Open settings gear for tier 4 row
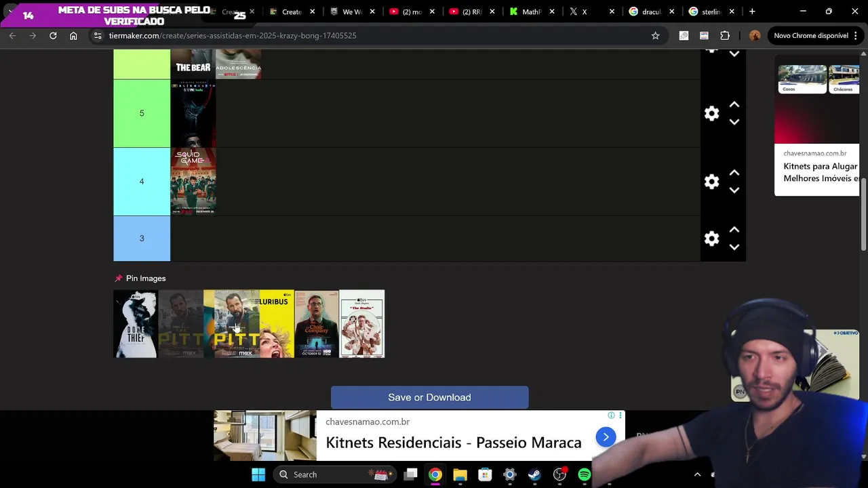The width and height of the screenshot is (868, 488). pos(711,182)
